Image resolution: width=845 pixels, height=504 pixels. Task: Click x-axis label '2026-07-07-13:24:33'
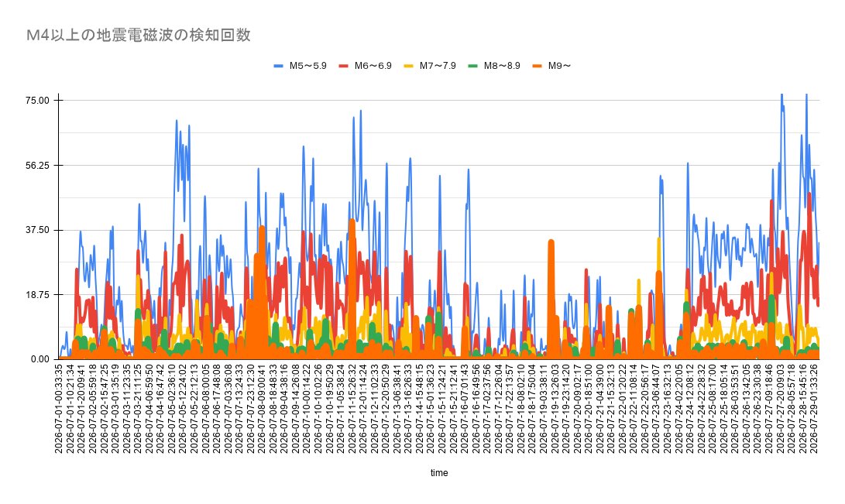point(240,409)
